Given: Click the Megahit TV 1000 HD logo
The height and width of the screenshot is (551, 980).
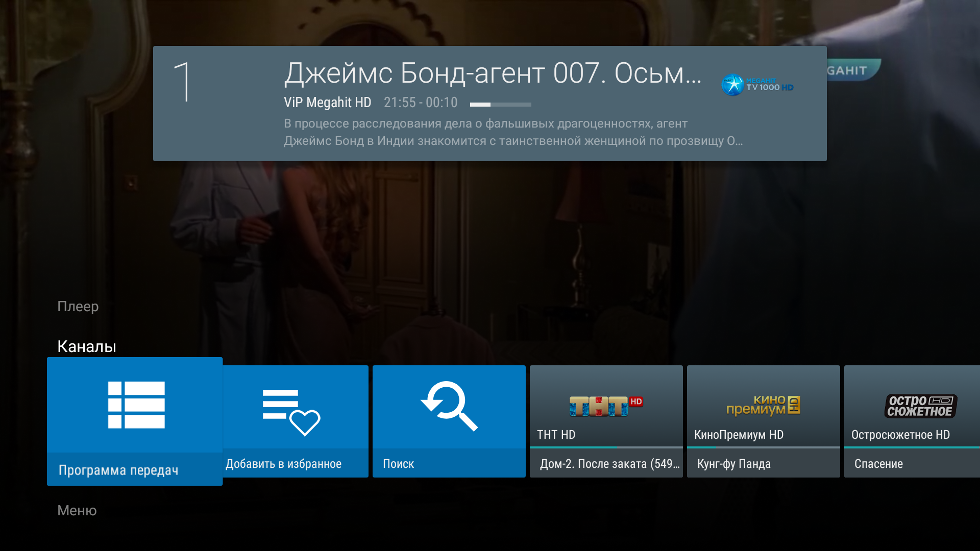Looking at the screenshot, I should tap(757, 85).
